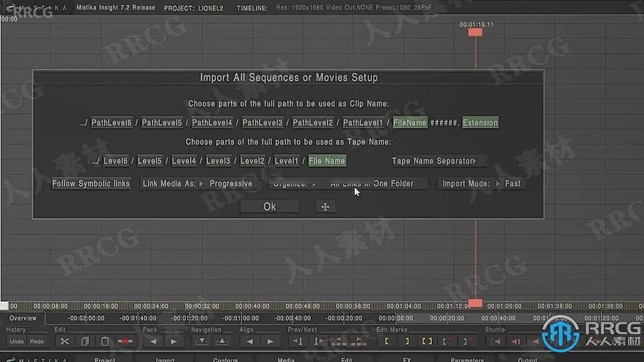This screenshot has width=644, height=362.
Task: Click 00:00:32:00 on the timeline ruler
Action: 202,306
